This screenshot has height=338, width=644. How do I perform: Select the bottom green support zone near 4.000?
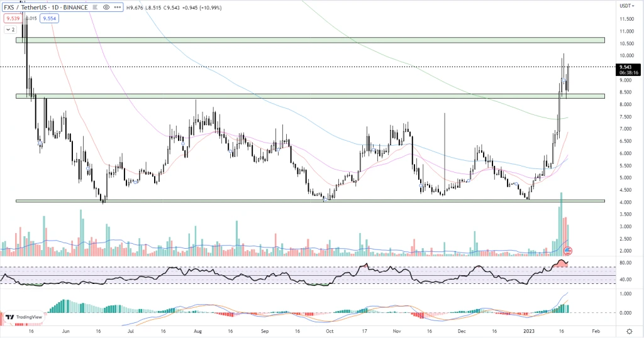[310, 201]
